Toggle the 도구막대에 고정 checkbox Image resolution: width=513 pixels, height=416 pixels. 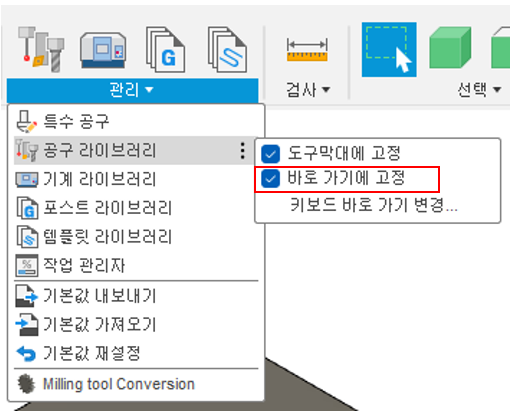click(270, 154)
